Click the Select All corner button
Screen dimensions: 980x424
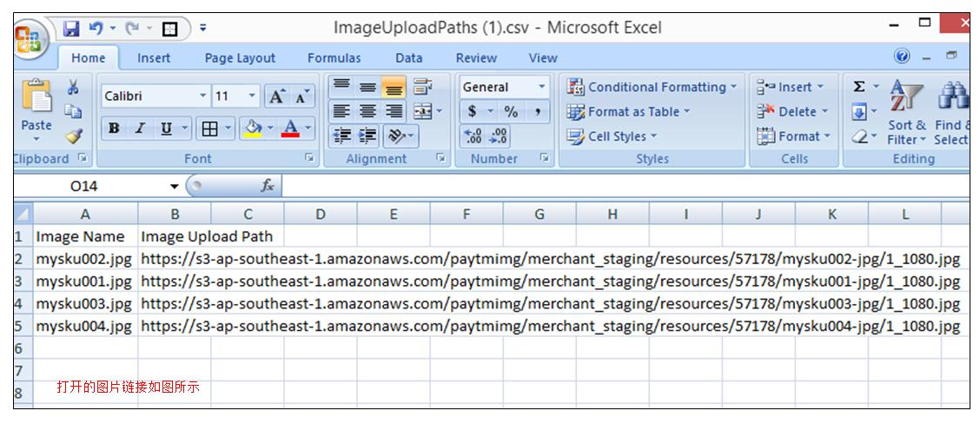point(23,214)
